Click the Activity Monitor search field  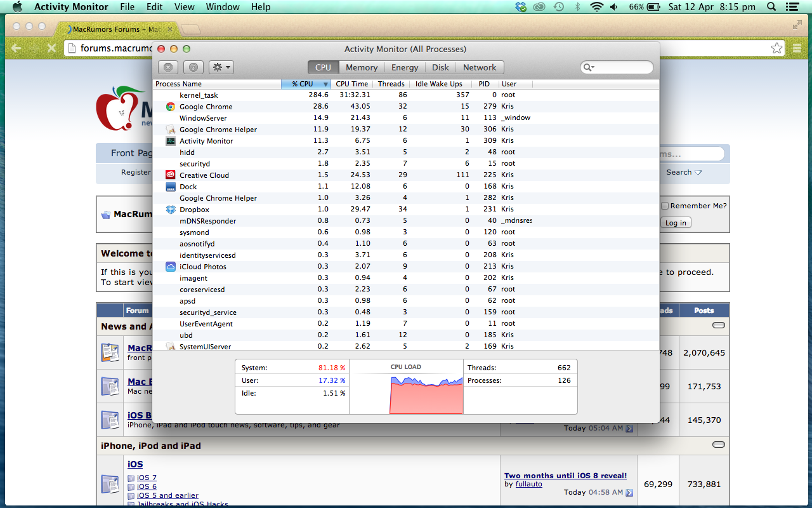click(x=617, y=67)
